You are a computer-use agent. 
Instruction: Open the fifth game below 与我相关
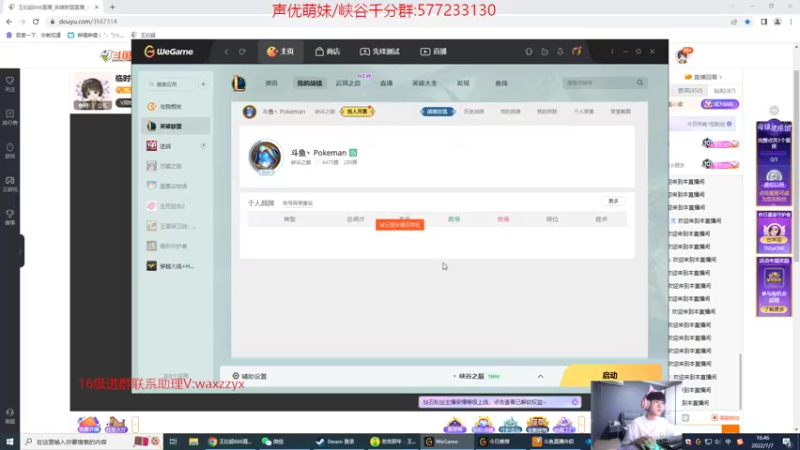coord(175,186)
